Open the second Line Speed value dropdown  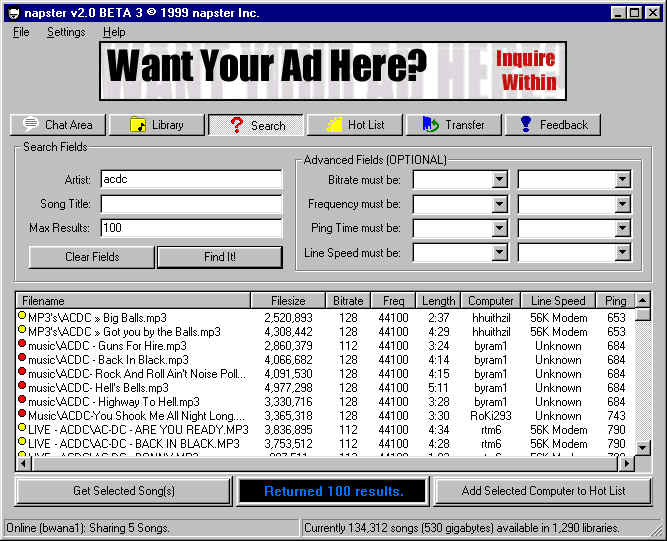622,253
